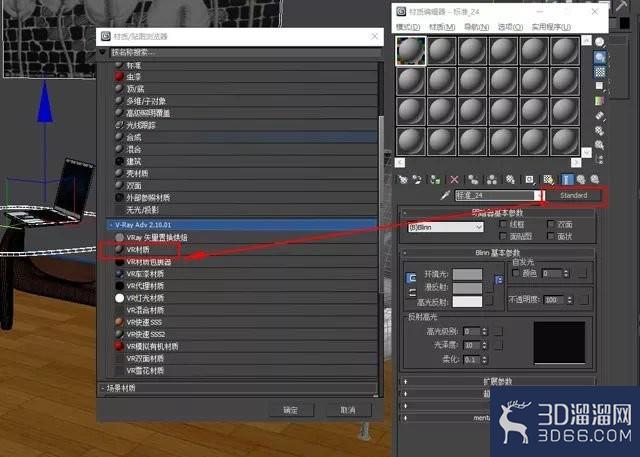Open the 材质(M) menu
The image size is (640, 457).
click(x=442, y=27)
